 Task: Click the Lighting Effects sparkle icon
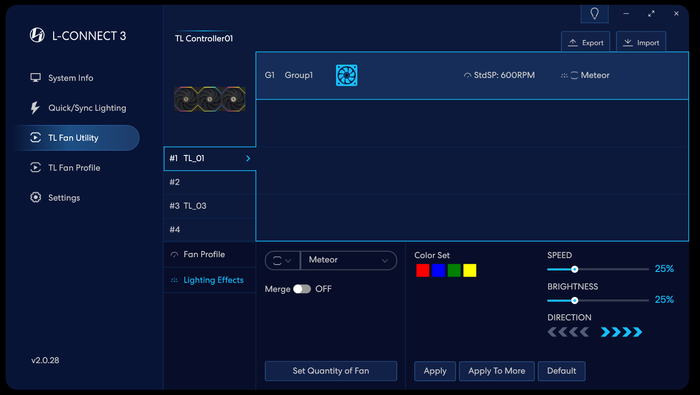174,280
